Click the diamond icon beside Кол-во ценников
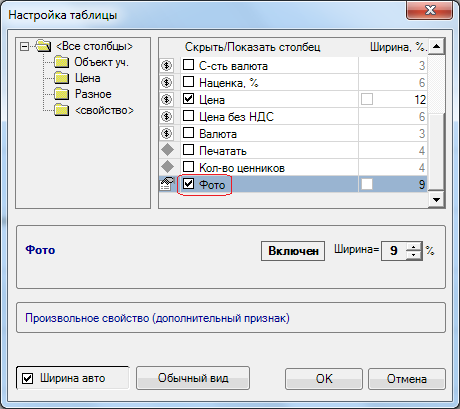The image size is (460, 409). coord(167,167)
